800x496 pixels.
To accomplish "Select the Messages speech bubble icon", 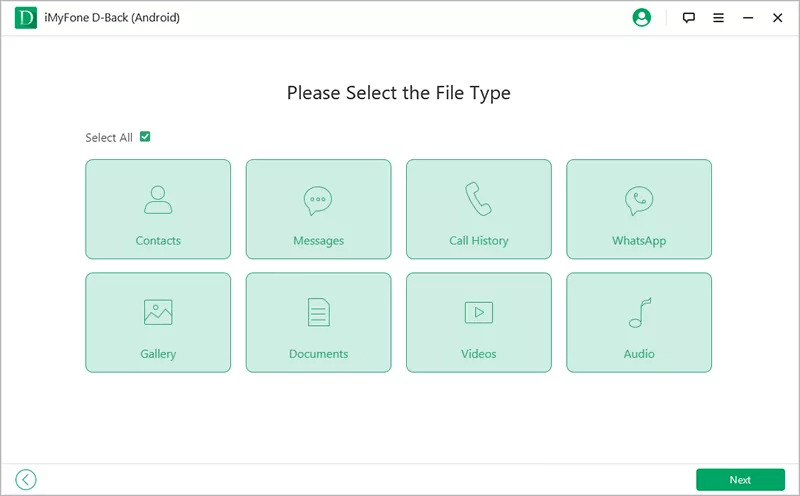I will (318, 201).
